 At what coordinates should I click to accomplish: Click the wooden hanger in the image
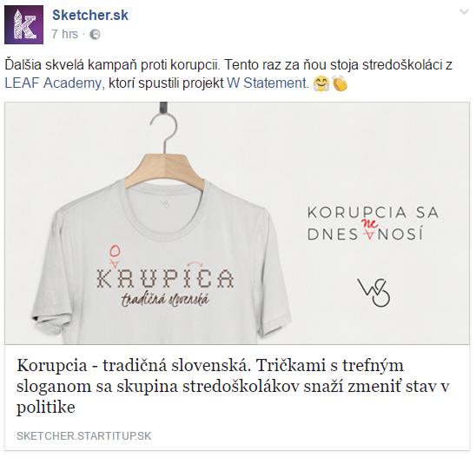point(166,170)
